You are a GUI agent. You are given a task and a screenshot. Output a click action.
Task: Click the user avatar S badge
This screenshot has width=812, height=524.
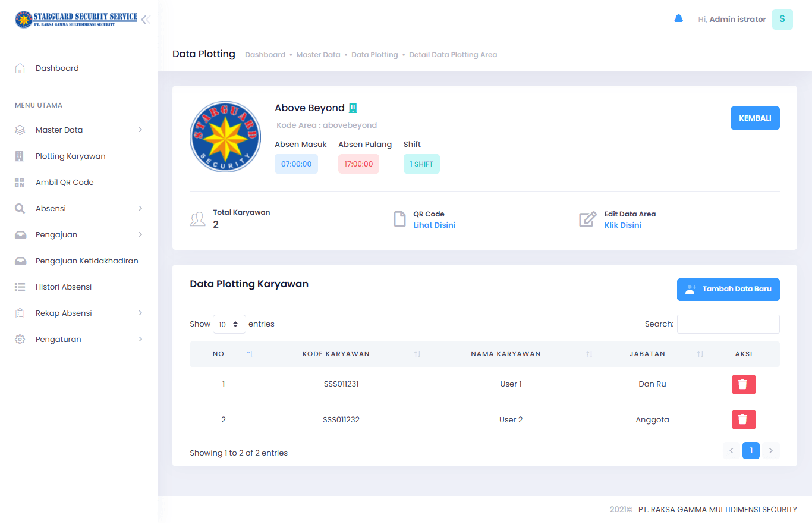point(782,19)
